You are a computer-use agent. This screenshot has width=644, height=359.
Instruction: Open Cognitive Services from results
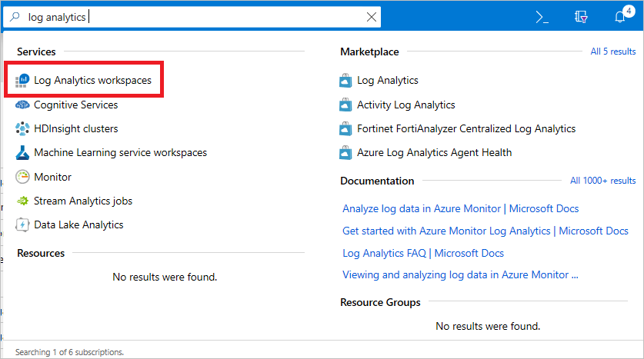tap(76, 105)
